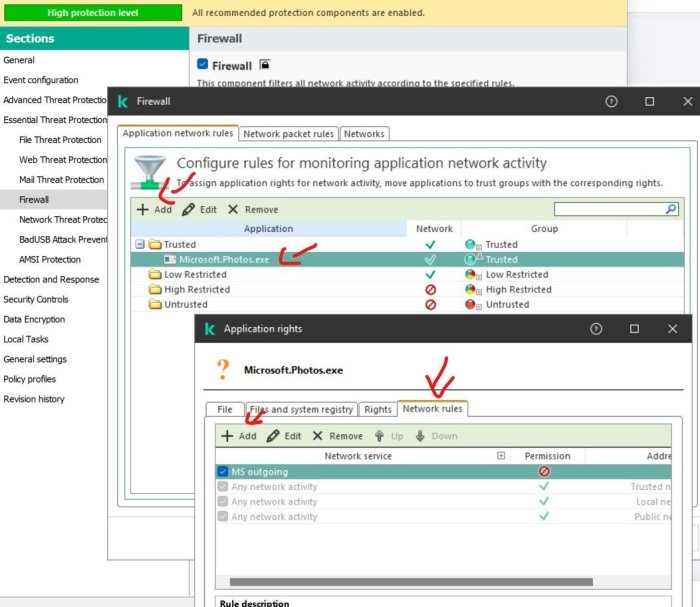Open Detection and Response section
The width and height of the screenshot is (700, 607).
point(51,279)
